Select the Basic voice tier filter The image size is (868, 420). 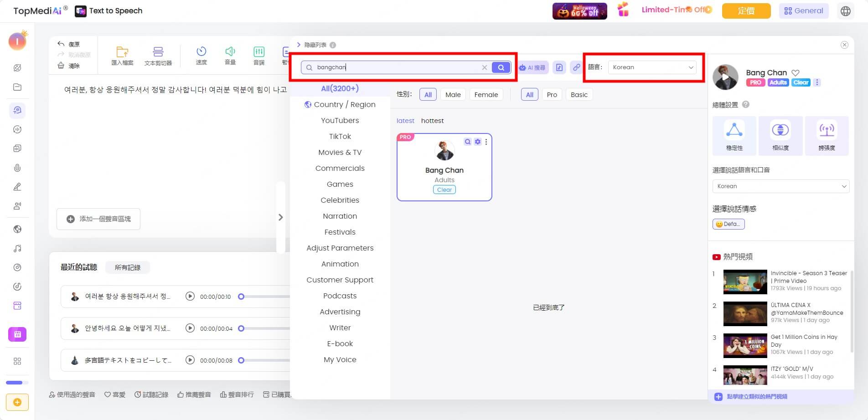579,95
